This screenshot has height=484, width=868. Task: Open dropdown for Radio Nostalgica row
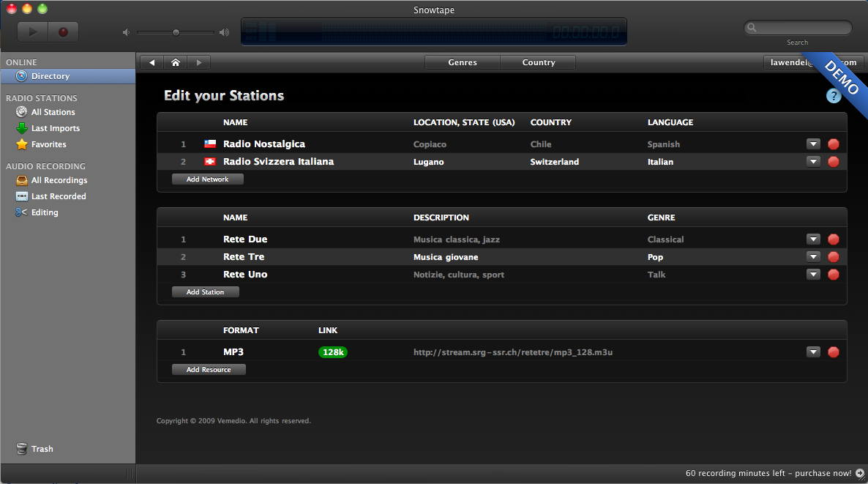812,144
